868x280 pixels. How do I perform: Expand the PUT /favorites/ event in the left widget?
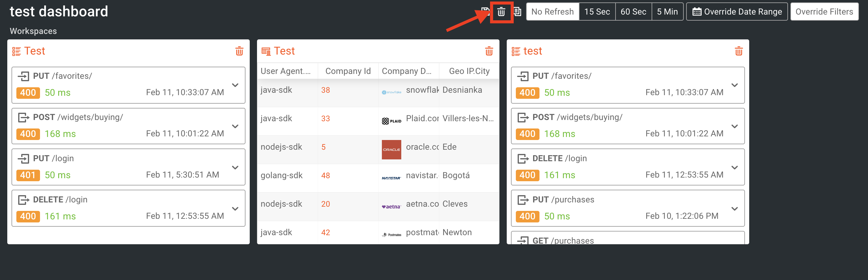coord(235,85)
